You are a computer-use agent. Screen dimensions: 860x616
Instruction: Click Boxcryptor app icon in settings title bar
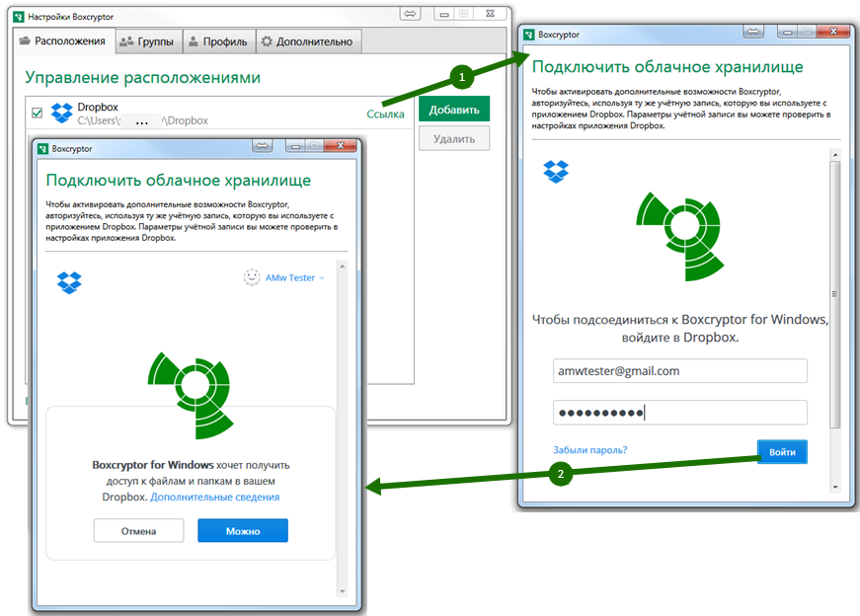[19, 17]
